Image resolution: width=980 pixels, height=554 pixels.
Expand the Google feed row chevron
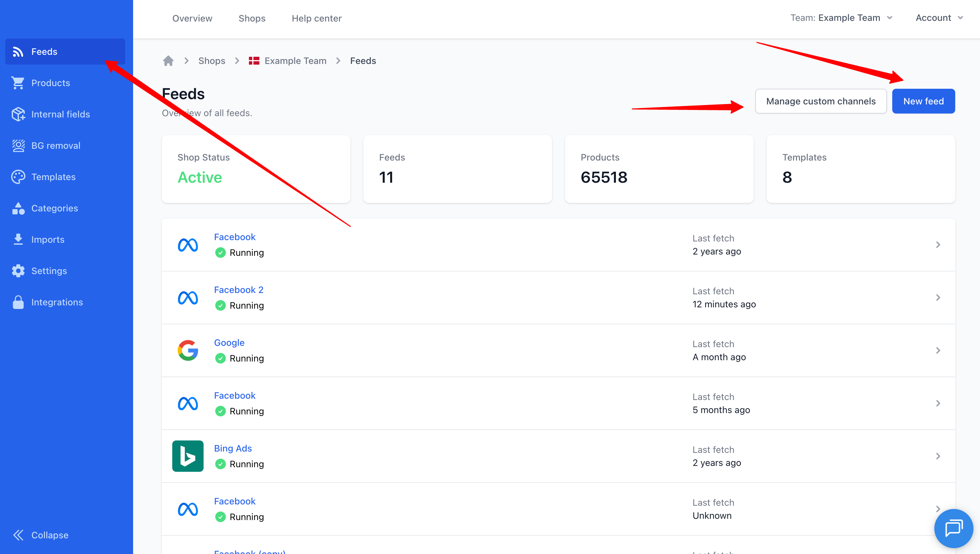938,350
